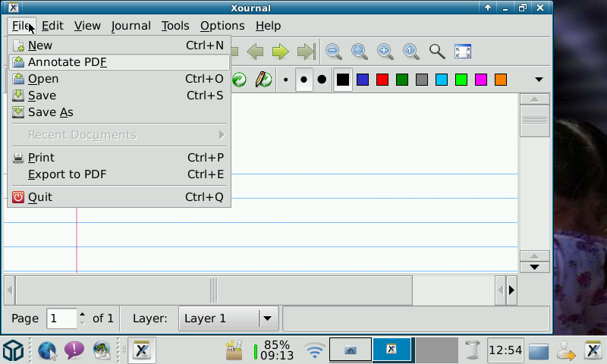Viewport: 607px width, 364px height.
Task: Launch the web browser globe icon
Action: tap(47, 350)
